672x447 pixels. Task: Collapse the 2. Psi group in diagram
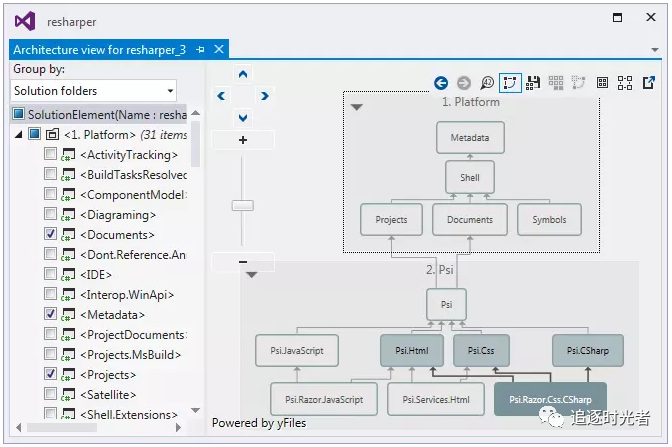(252, 273)
